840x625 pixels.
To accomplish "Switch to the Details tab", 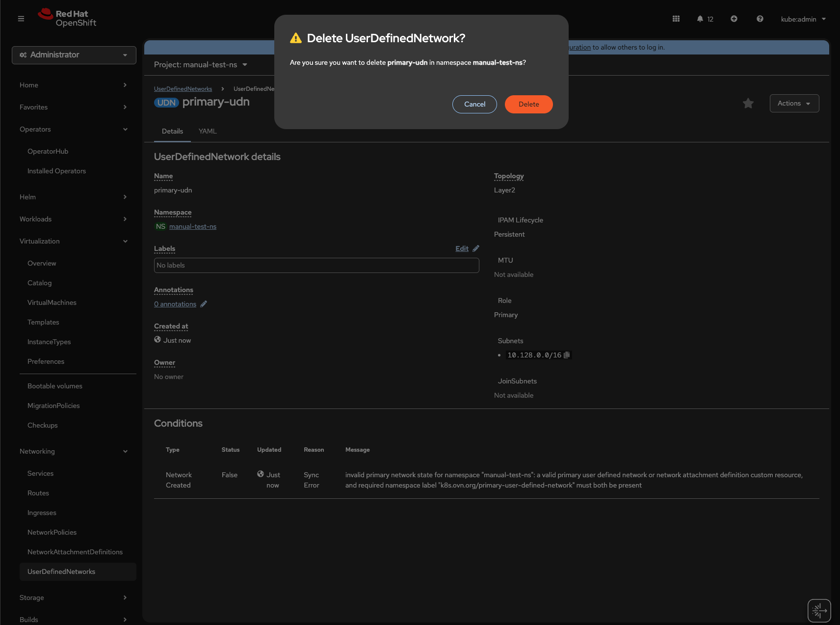I will [x=172, y=131].
